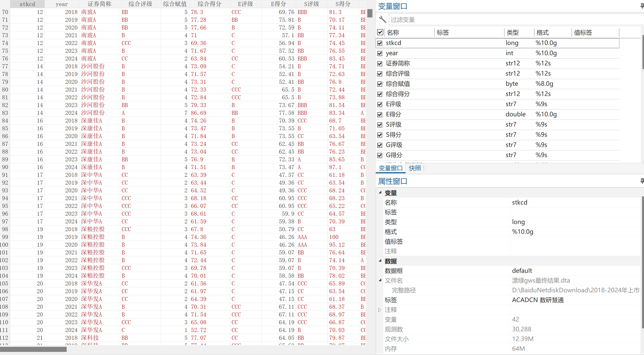Image resolution: width=644 pixels, height=355 pixels.
Task: Sort variables by the 类型 column header
Action: pos(513,32)
